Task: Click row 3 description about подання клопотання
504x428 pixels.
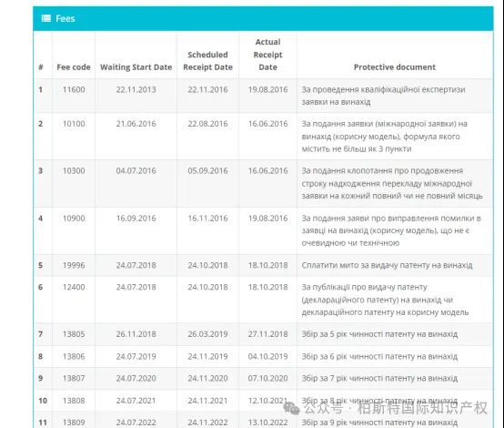Action: click(x=392, y=183)
